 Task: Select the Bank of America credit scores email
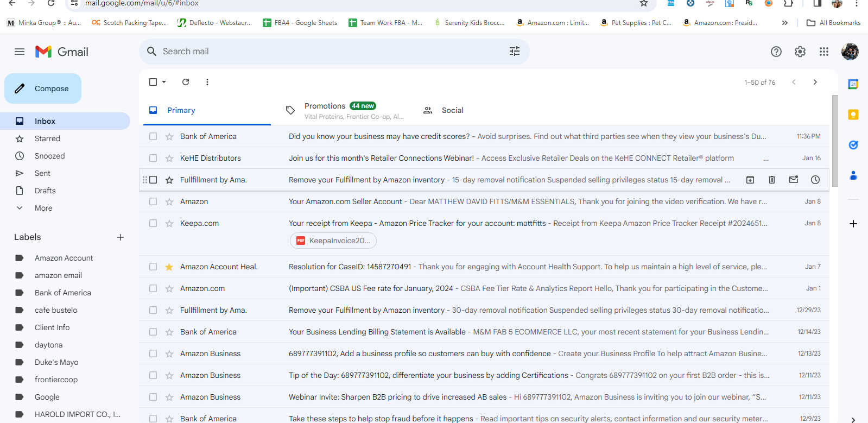pos(153,136)
